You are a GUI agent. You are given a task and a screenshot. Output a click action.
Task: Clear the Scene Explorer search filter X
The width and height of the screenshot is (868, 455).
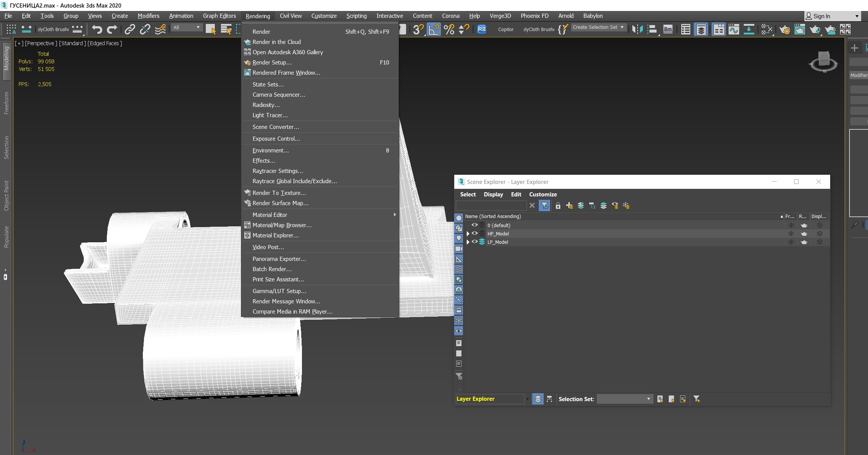(532, 205)
